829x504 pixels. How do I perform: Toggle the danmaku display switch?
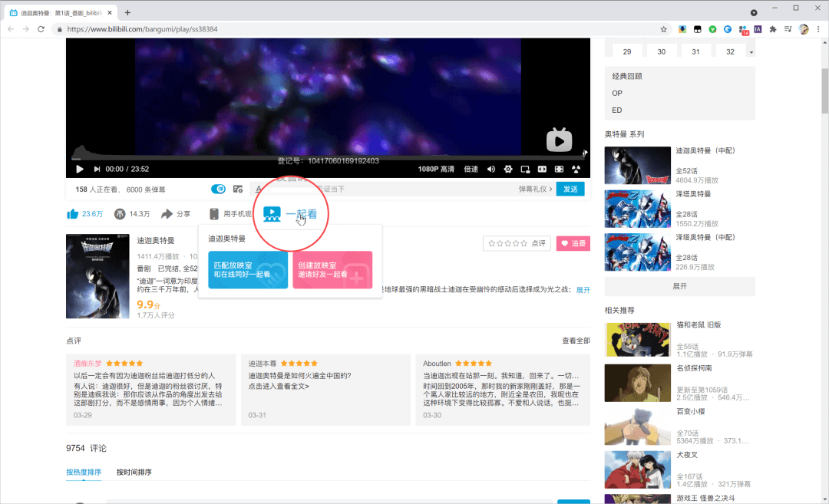point(218,189)
